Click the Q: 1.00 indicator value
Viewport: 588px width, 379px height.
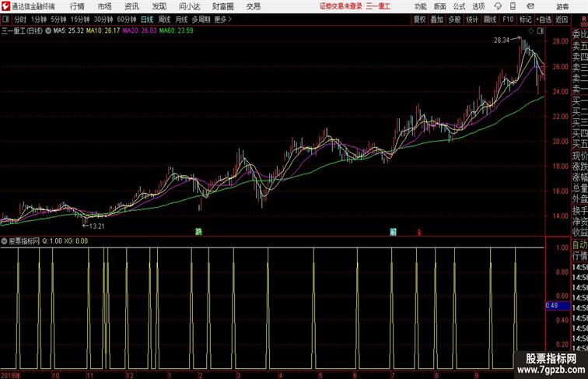[52, 241]
